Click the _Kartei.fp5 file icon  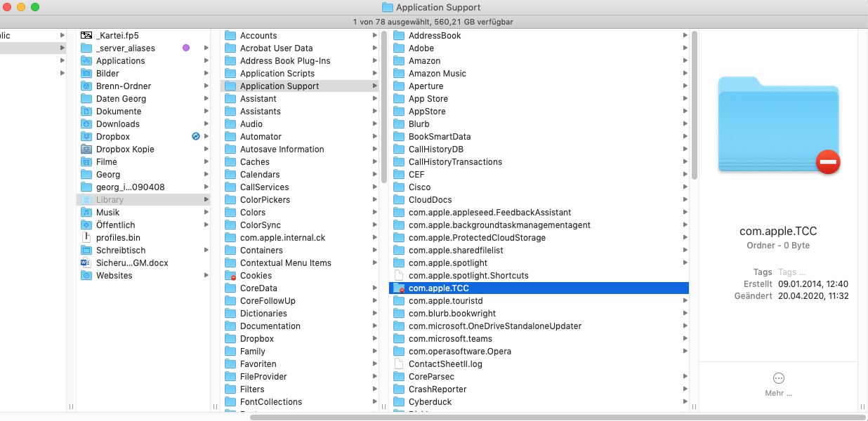86,35
